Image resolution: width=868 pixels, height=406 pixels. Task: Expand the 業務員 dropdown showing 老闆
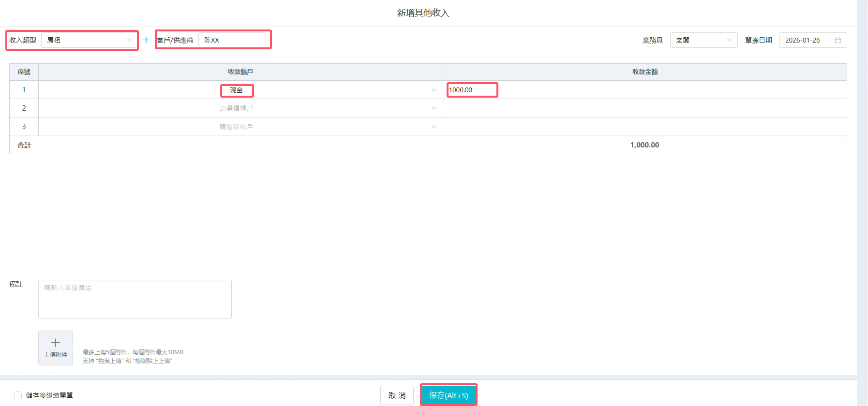pos(703,40)
